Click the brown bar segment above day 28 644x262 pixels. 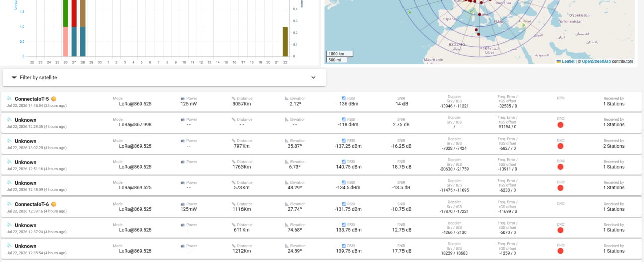click(x=83, y=13)
